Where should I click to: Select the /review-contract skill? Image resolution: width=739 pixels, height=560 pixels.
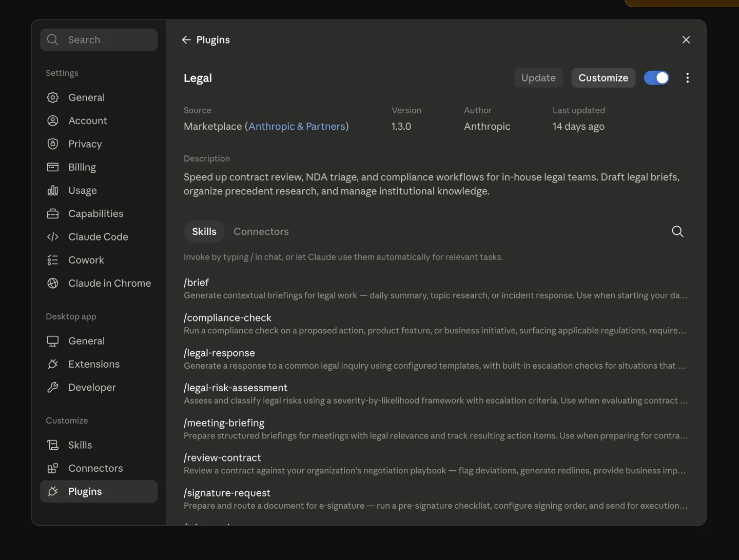(x=436, y=464)
